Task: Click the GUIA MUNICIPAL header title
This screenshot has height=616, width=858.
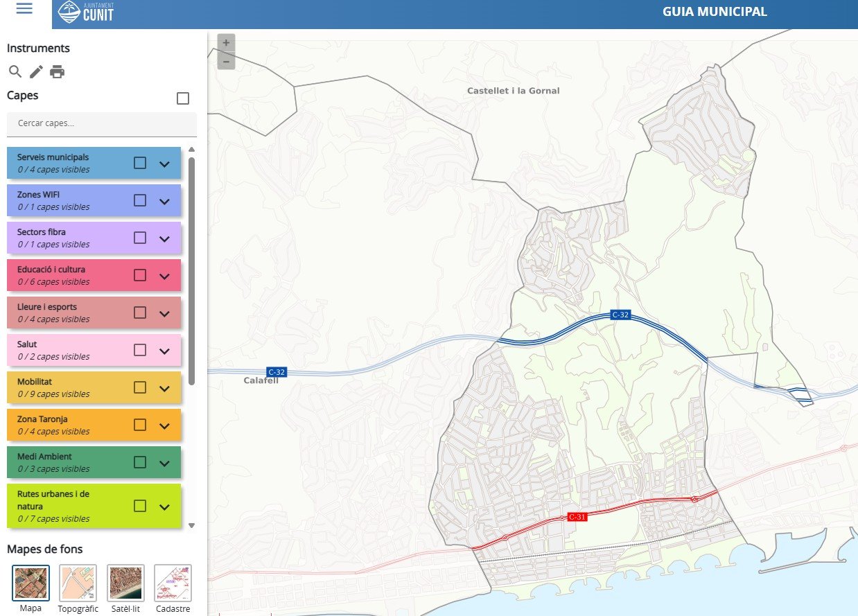Action: [715, 12]
